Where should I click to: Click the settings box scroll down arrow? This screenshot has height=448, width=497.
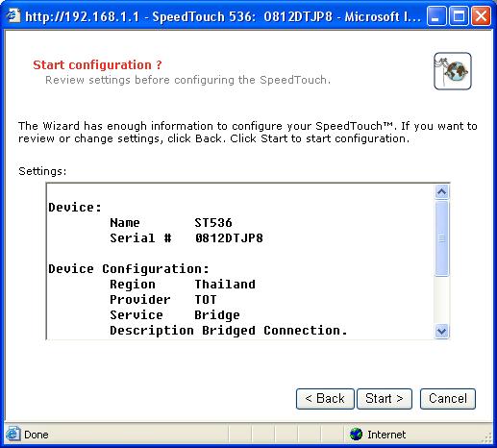pyautogui.click(x=442, y=331)
